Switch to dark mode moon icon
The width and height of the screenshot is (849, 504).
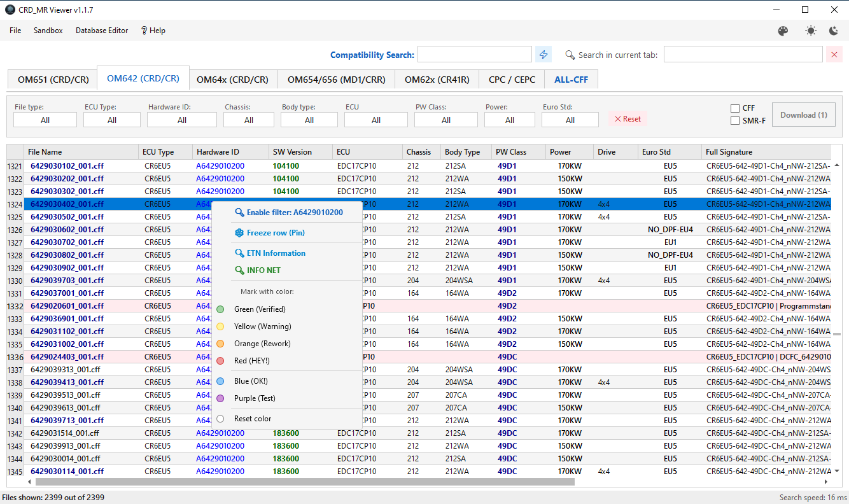(x=834, y=31)
